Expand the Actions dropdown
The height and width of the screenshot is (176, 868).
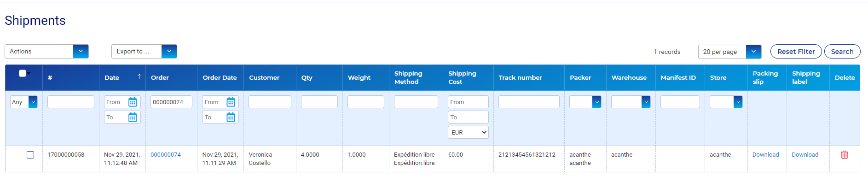[46, 51]
